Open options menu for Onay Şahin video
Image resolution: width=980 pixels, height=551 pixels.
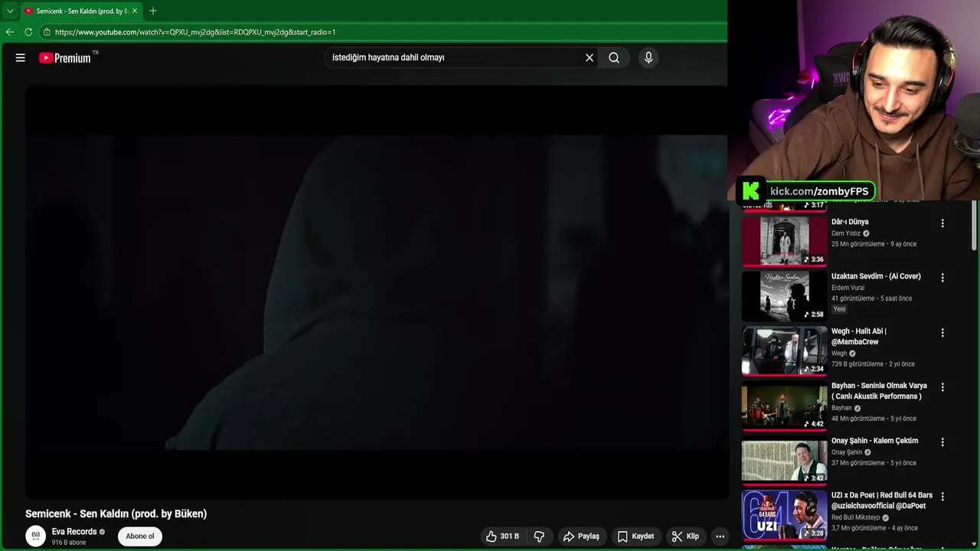[x=942, y=442]
